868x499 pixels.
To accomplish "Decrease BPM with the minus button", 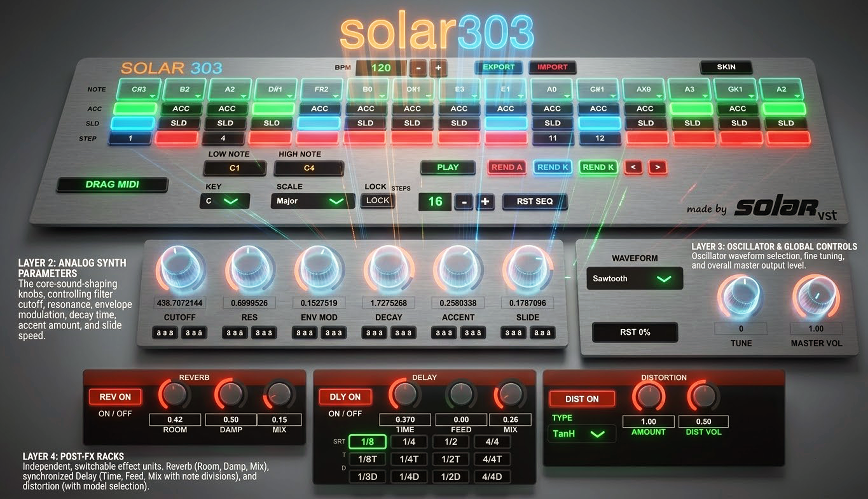I will (418, 68).
